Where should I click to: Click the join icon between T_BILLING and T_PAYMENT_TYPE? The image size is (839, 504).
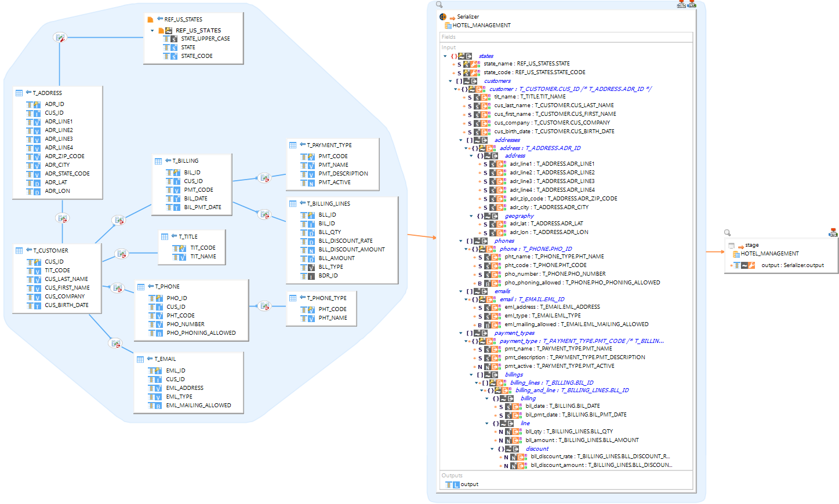click(x=266, y=178)
